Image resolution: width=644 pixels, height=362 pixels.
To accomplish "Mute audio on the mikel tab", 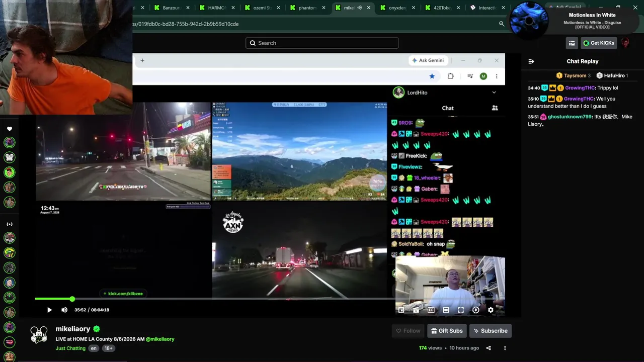I will [359, 8].
